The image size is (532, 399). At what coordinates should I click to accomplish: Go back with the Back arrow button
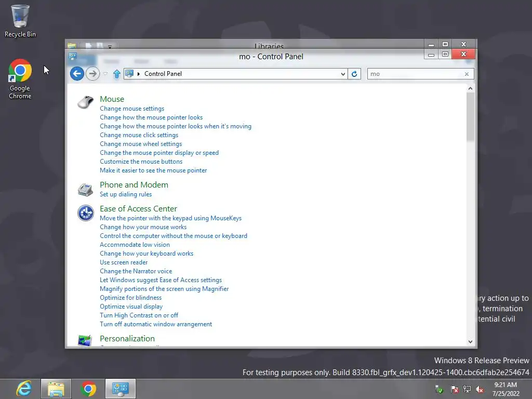[77, 74]
